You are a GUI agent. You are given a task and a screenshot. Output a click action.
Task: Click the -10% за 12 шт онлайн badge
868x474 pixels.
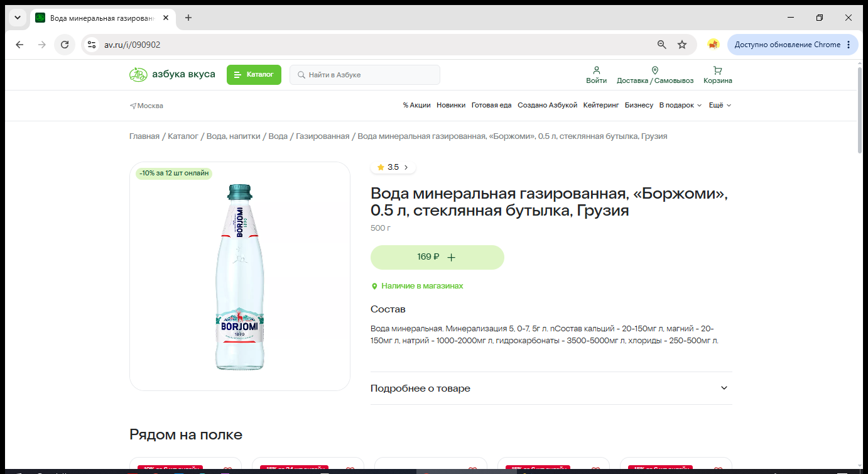coord(174,174)
